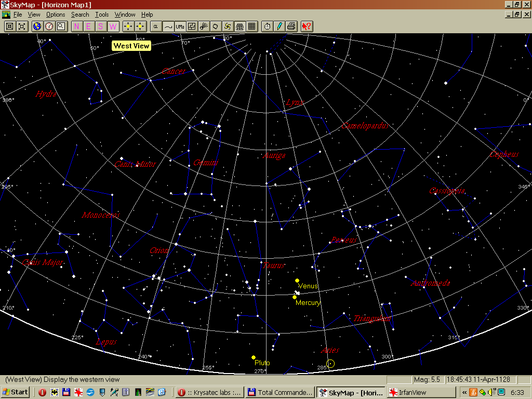This screenshot has height=399, width=532.
Task: Click the brighter stars toolbar icon
Action: click(x=128, y=26)
